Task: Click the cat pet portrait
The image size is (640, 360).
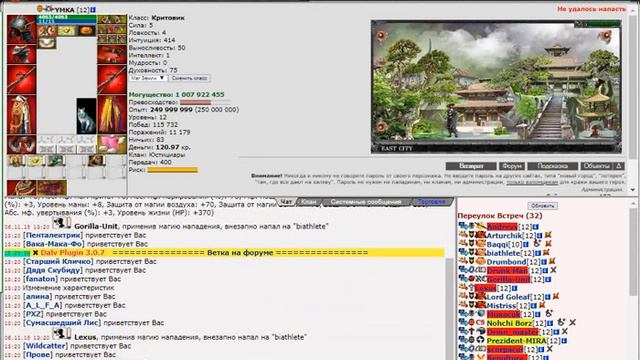Action: [x=86, y=116]
